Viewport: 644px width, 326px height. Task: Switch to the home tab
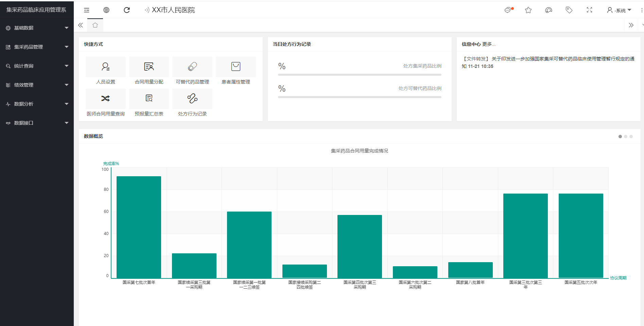[x=95, y=25]
